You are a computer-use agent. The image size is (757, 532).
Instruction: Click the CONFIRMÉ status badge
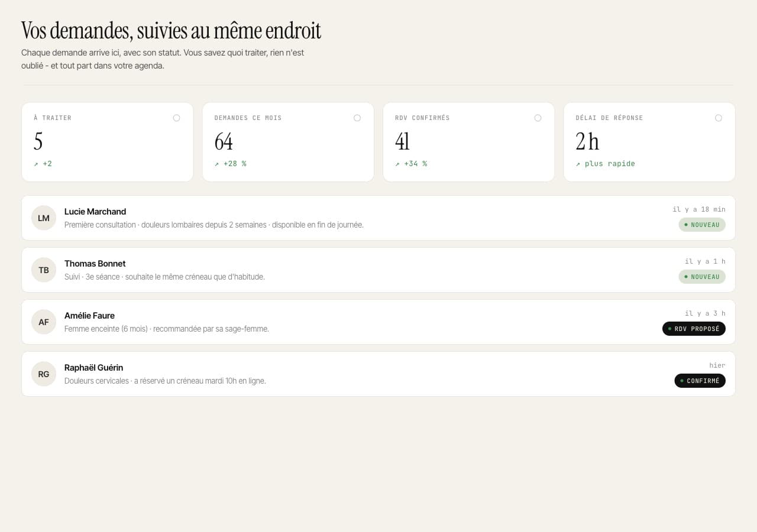[x=700, y=381]
